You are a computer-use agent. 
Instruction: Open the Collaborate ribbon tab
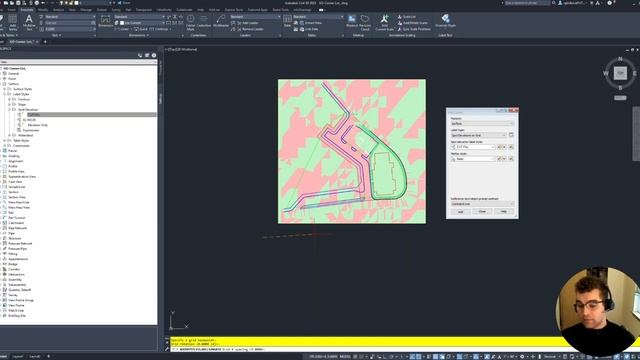tap(184, 9)
